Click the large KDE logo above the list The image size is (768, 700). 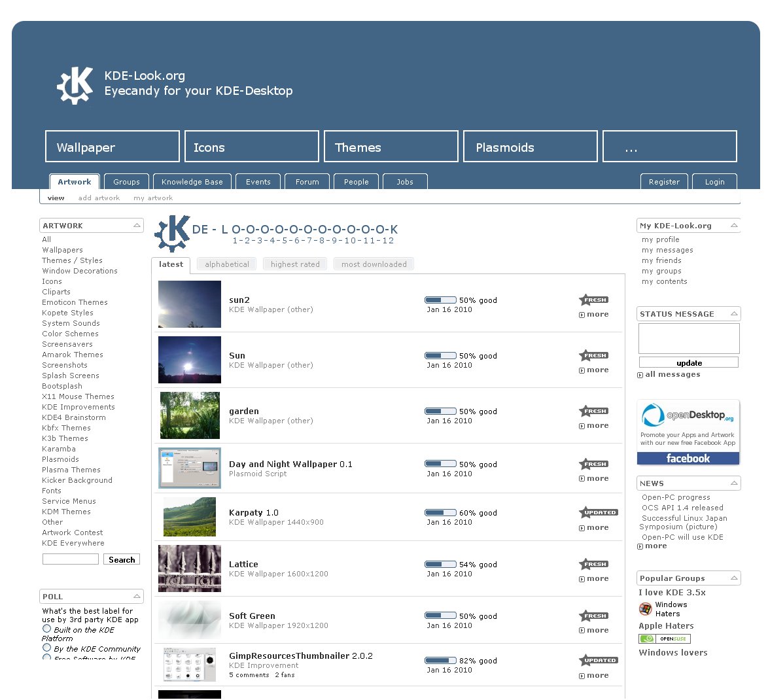[172, 233]
